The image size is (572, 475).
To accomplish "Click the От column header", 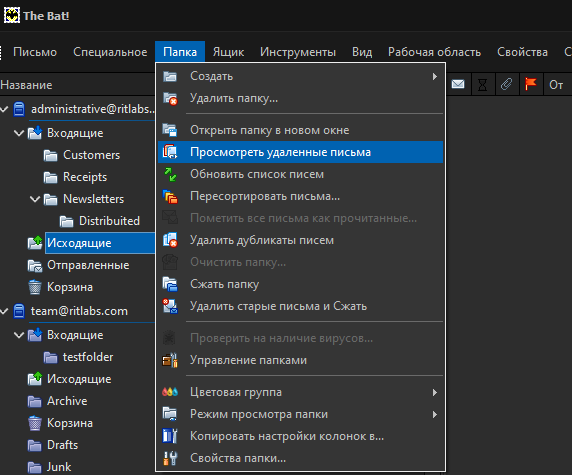I will 556,85.
